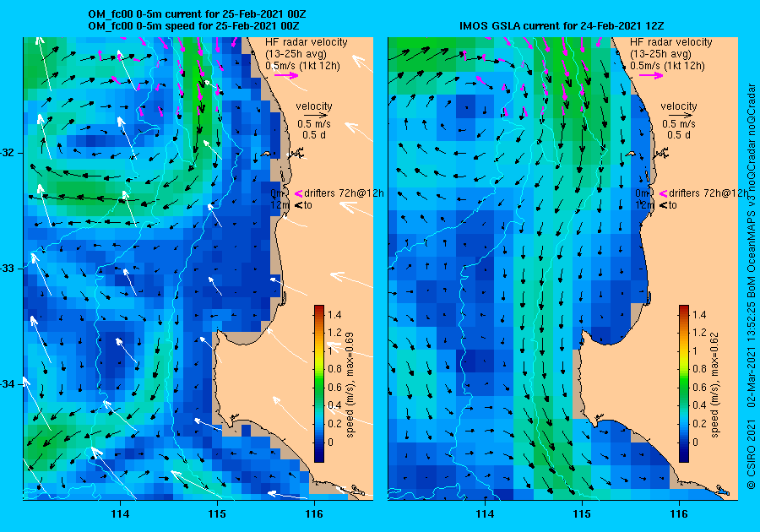Click longitude label 116 under right map
The width and height of the screenshot is (760, 532).
679,514
